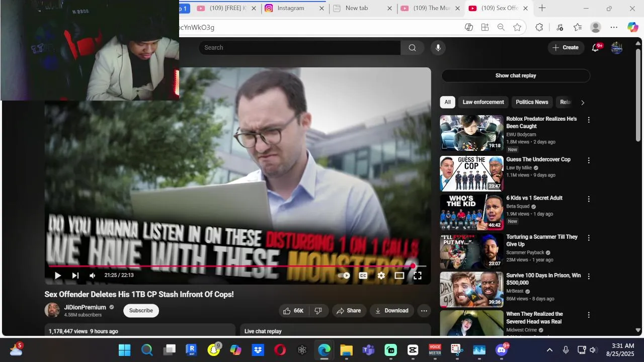Select the Politics News filter chip

[x=532, y=102]
